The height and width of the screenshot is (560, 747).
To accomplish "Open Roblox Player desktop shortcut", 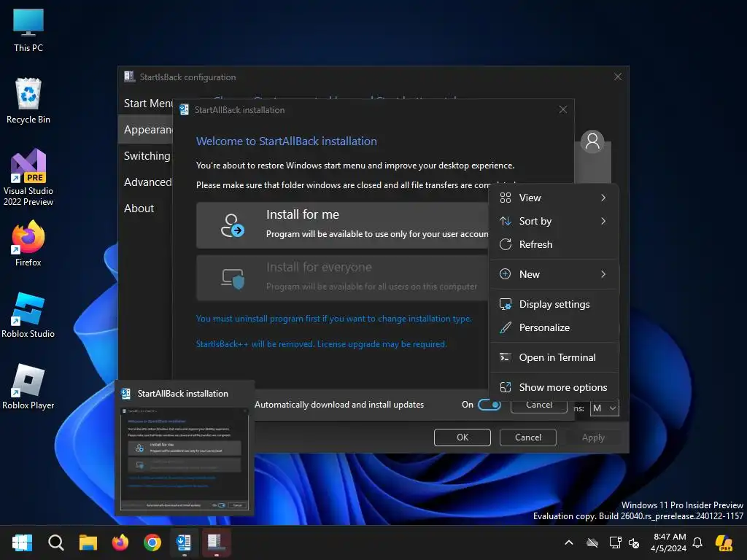I will pos(28,386).
